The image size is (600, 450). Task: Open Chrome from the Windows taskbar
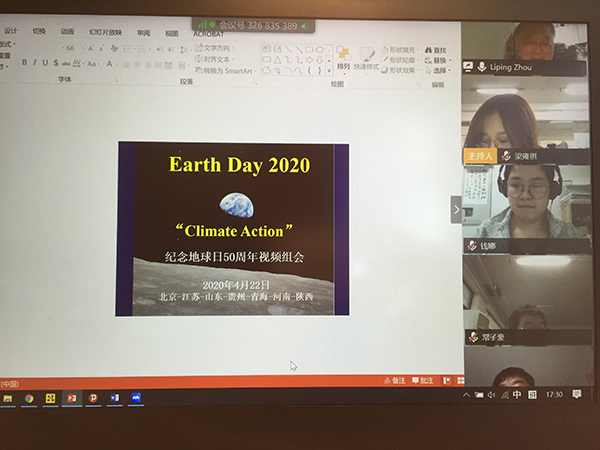[29, 397]
